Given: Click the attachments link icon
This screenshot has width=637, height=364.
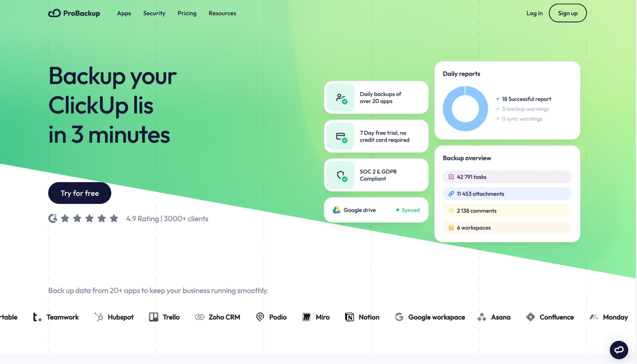Looking at the screenshot, I should tap(451, 194).
